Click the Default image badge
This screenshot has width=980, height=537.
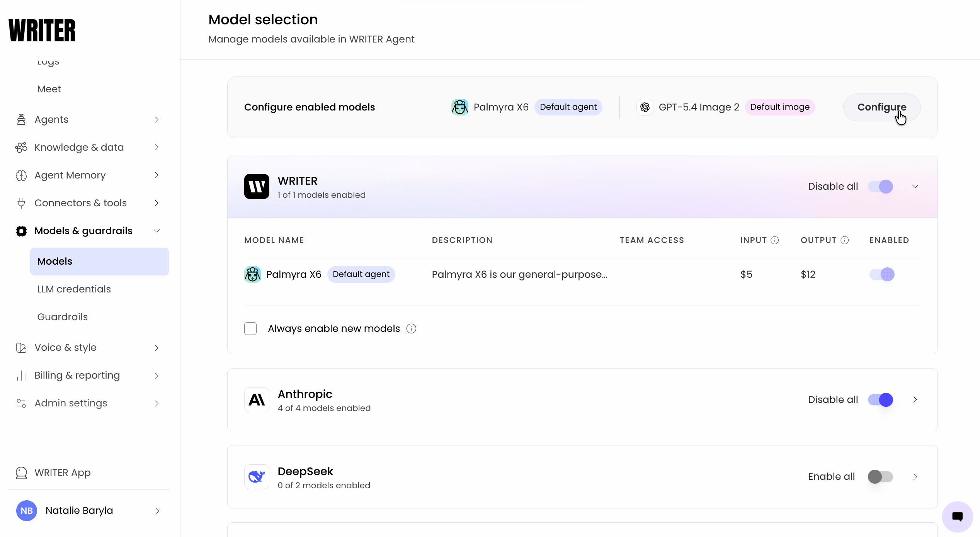(780, 107)
